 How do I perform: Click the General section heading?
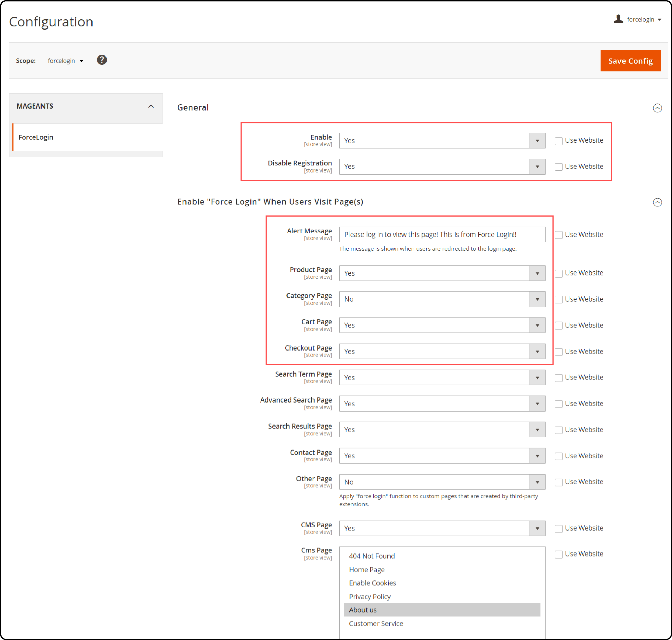193,108
